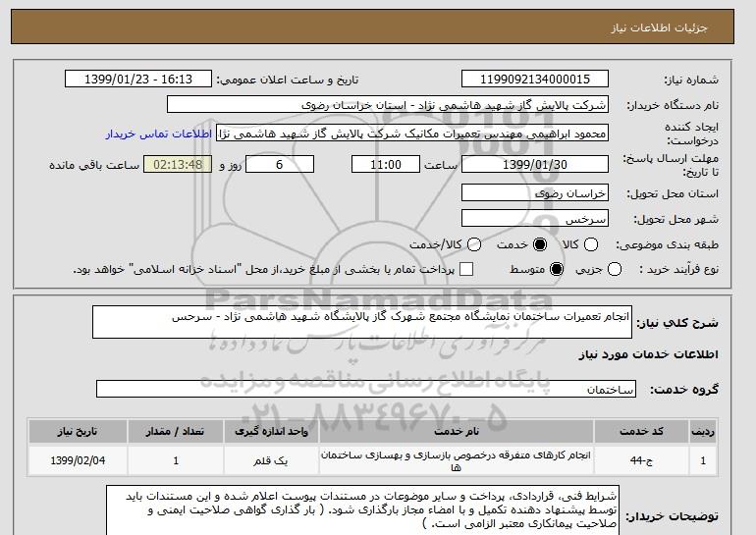Click the طبقه بندی موضوعی label
Image resolution: width=756 pixels, height=535 pixels.
668,244
